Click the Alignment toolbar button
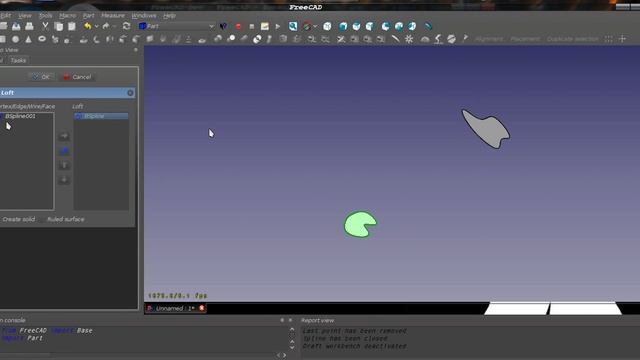The height and width of the screenshot is (360, 640). (x=489, y=39)
